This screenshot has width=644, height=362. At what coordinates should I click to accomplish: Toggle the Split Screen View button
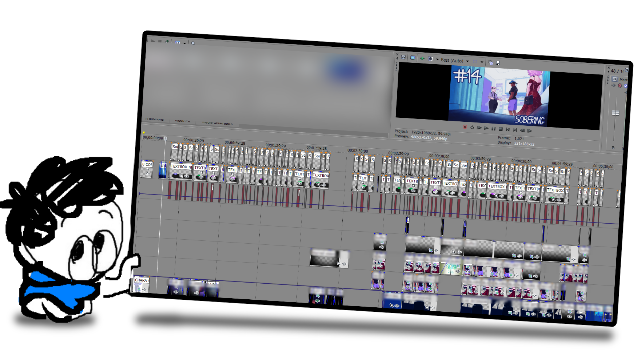(x=431, y=59)
